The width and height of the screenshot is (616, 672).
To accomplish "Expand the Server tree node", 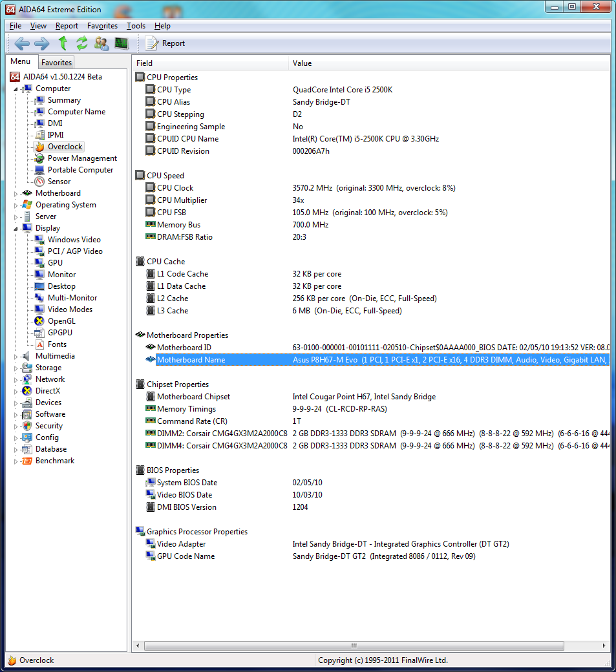I will 16,217.
